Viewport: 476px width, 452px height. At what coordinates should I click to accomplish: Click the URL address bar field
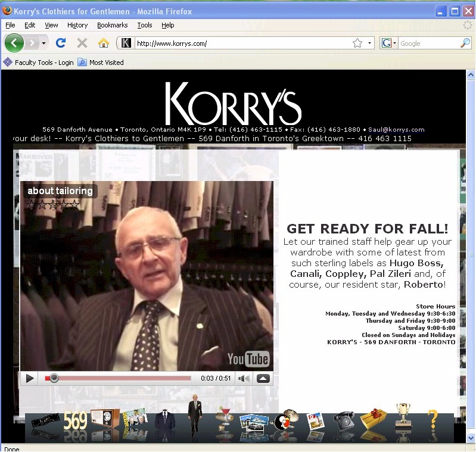243,43
